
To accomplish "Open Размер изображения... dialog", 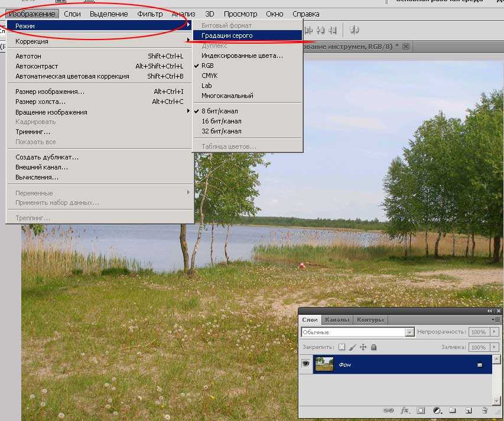I will click(50, 92).
